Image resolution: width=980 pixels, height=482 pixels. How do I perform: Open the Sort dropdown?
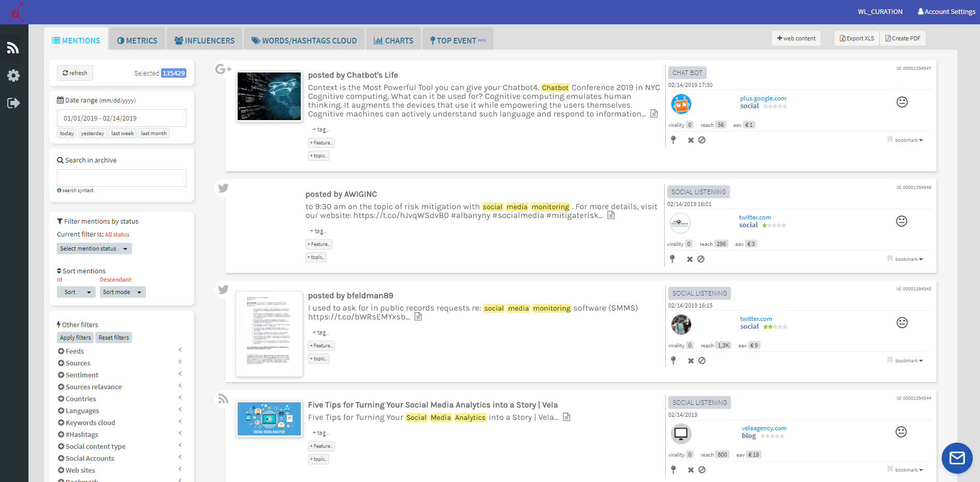point(76,292)
